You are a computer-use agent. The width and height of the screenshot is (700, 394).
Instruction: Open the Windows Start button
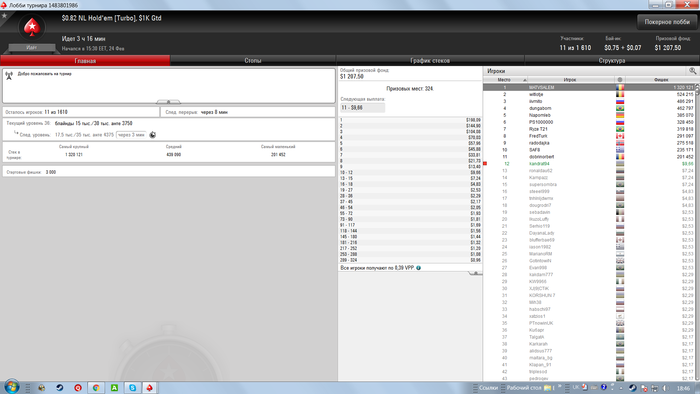tap(12, 386)
